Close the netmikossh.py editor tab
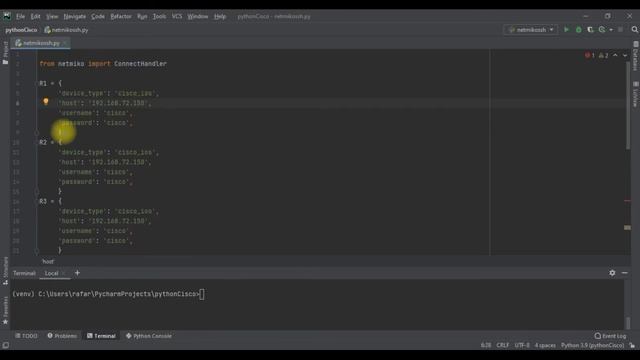This screenshot has height=360, width=640. pyautogui.click(x=65, y=43)
